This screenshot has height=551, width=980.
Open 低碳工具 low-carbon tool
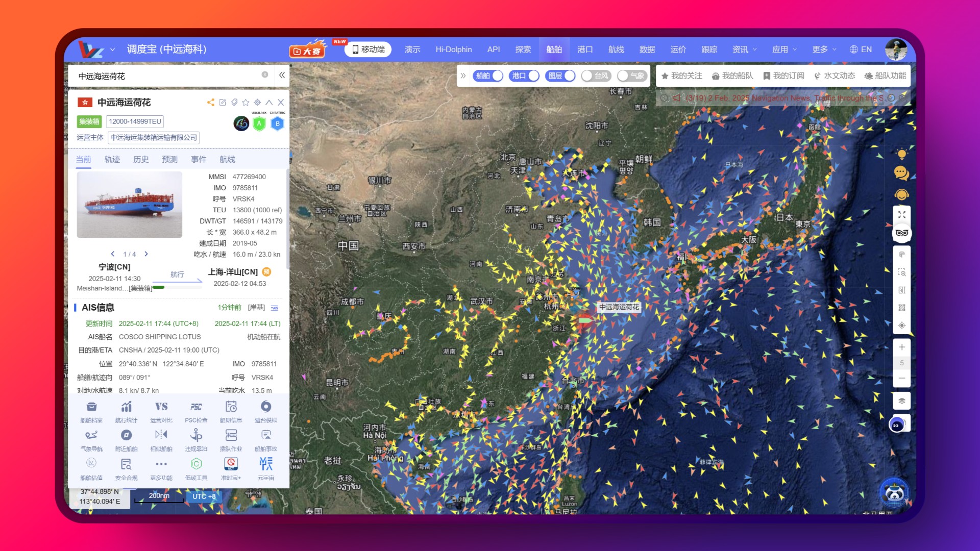(x=196, y=469)
